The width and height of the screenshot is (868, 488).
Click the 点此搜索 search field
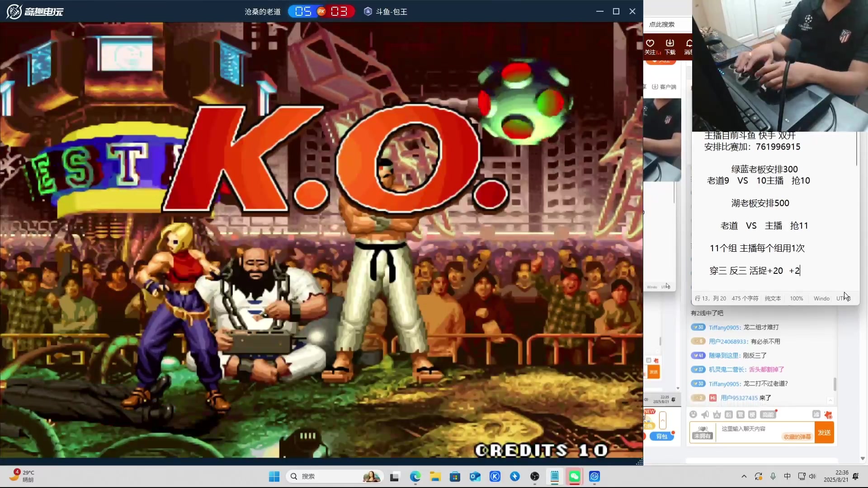pyautogui.click(x=668, y=24)
